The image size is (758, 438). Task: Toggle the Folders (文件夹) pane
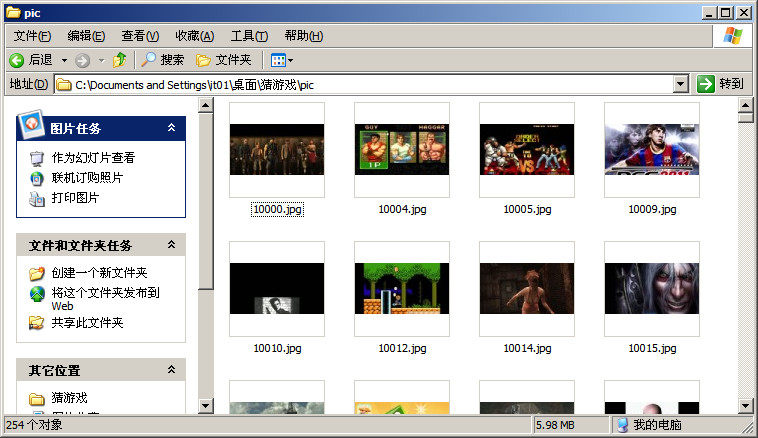point(224,60)
